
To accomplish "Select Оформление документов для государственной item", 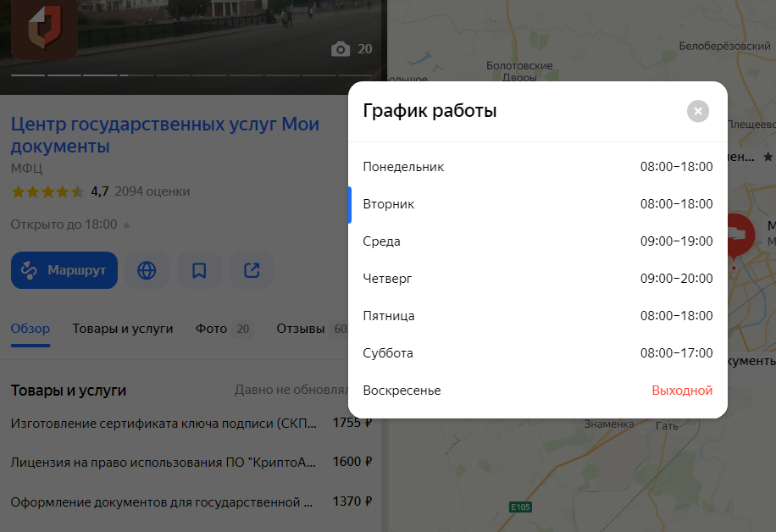I will pos(191,502).
